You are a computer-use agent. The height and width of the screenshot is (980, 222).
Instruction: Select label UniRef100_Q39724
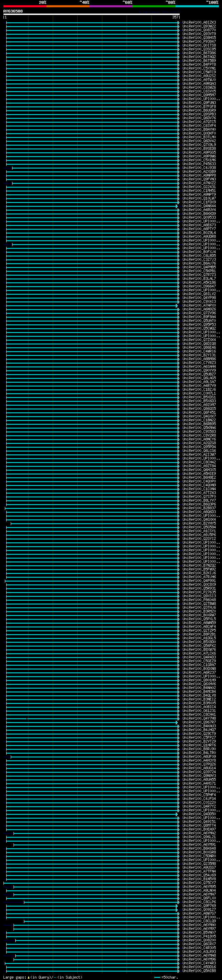pyautogui.click(x=199, y=772)
